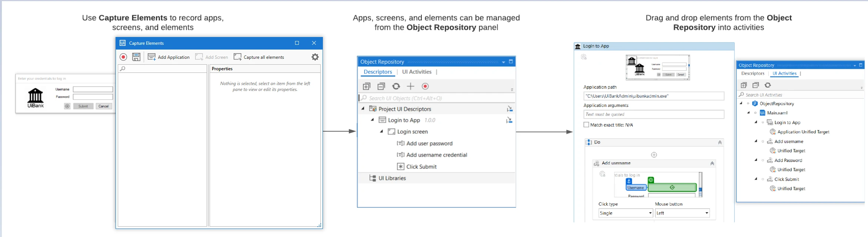Open Capture Elements settings gear

(315, 57)
